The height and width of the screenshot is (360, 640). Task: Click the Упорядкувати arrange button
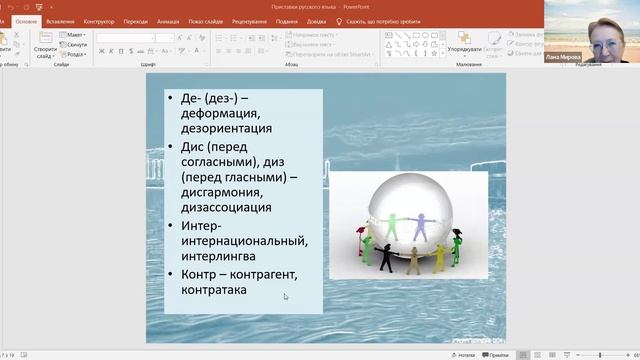464,44
